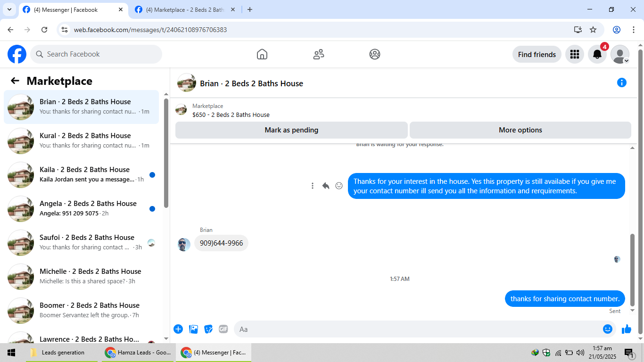This screenshot has height=362, width=644.
Task: Close the Messenger browser tab
Action: [121, 9]
